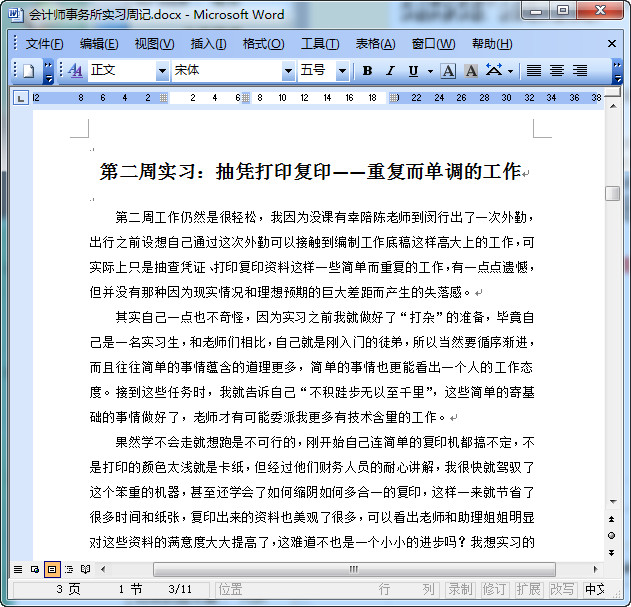Viewport: 631px width, 607px height.
Task: Click horizontal scrollbar right arrow
Action: pyautogui.click(x=596, y=569)
